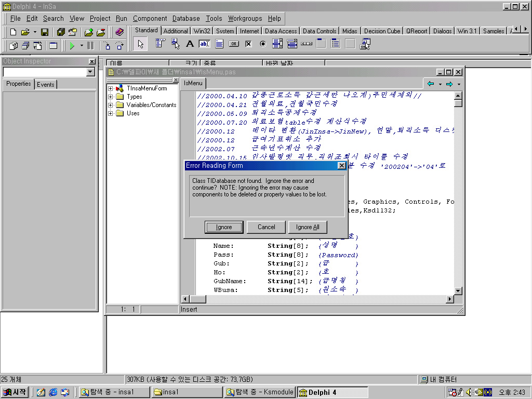Click the Windows Start button in the taskbar

[x=15, y=392]
